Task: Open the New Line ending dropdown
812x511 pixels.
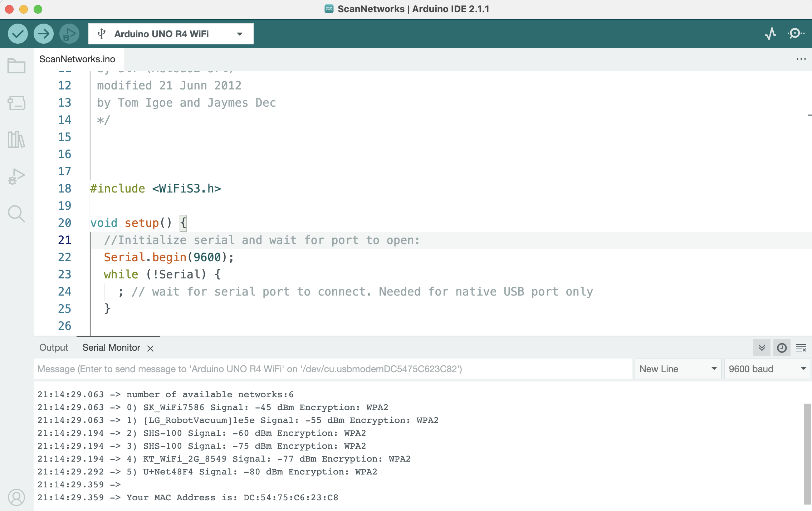Action: (x=678, y=369)
